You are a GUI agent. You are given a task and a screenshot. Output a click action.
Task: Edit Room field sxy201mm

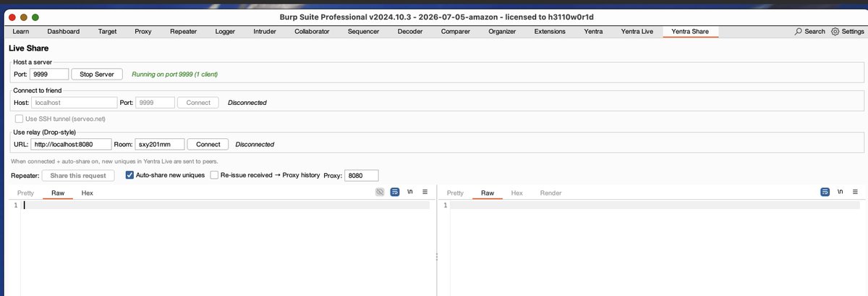[160, 144]
